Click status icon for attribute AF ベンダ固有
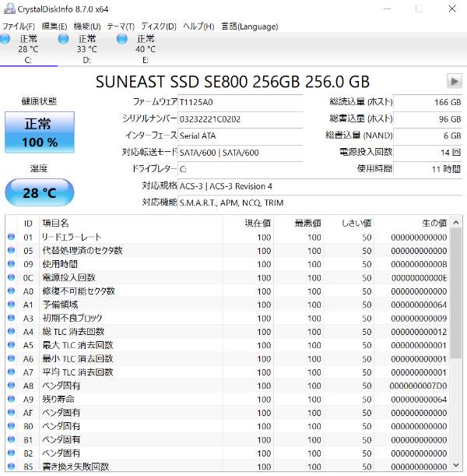This screenshot has height=476, width=467. click(11, 412)
